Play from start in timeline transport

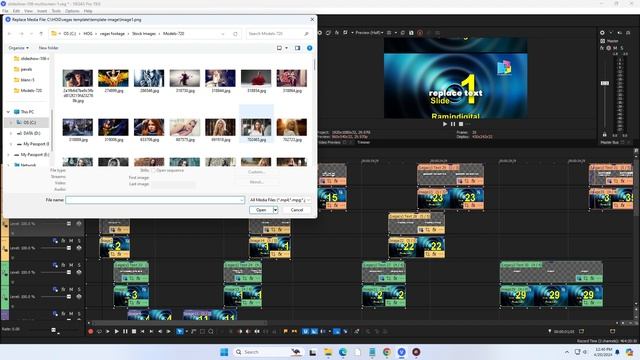[108, 331]
